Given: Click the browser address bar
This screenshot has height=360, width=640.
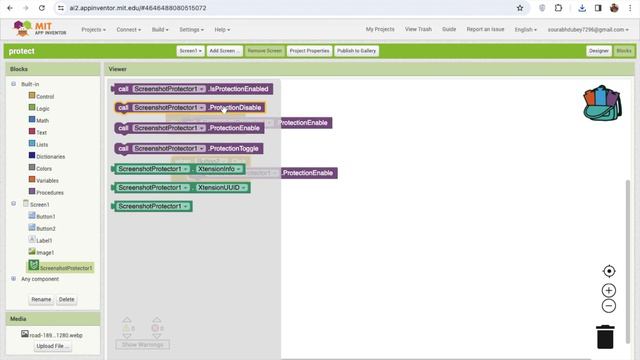Looking at the screenshot, I should point(286,8).
